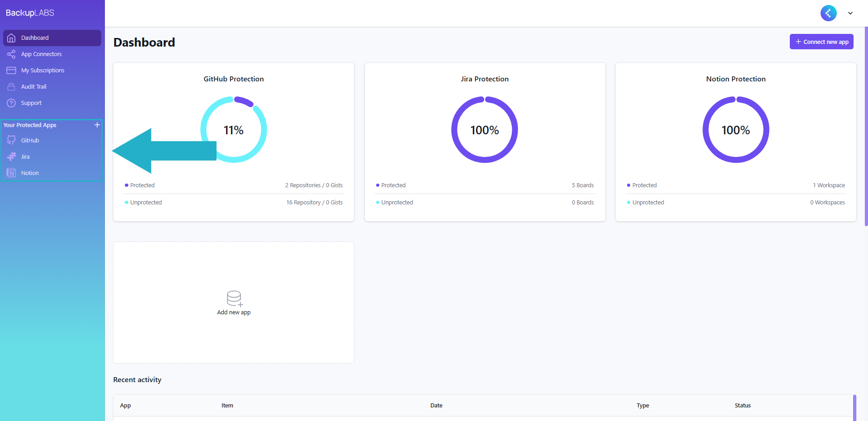The width and height of the screenshot is (868, 421).
Task: Click '16 Repository / 0 Gists' value
Action: pos(314,203)
